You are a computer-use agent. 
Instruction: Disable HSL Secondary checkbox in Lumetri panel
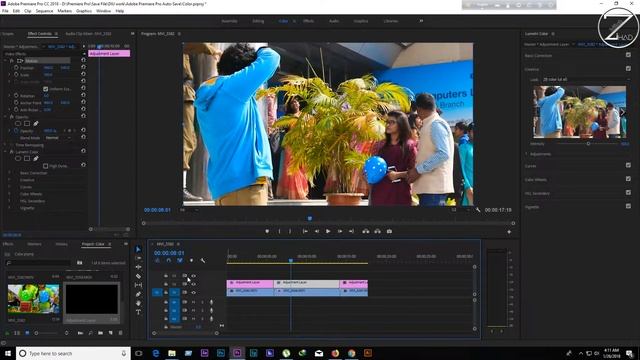tap(628, 193)
